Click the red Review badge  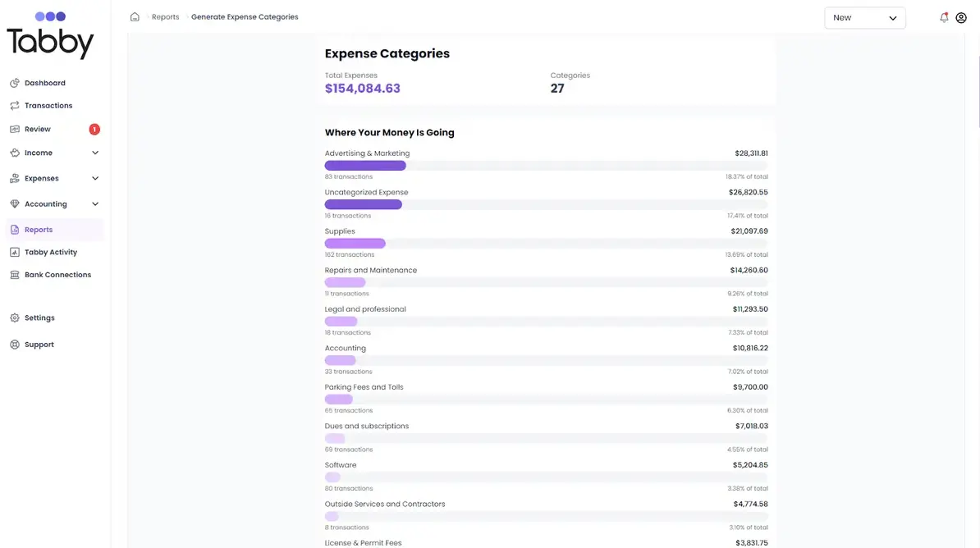(94, 130)
